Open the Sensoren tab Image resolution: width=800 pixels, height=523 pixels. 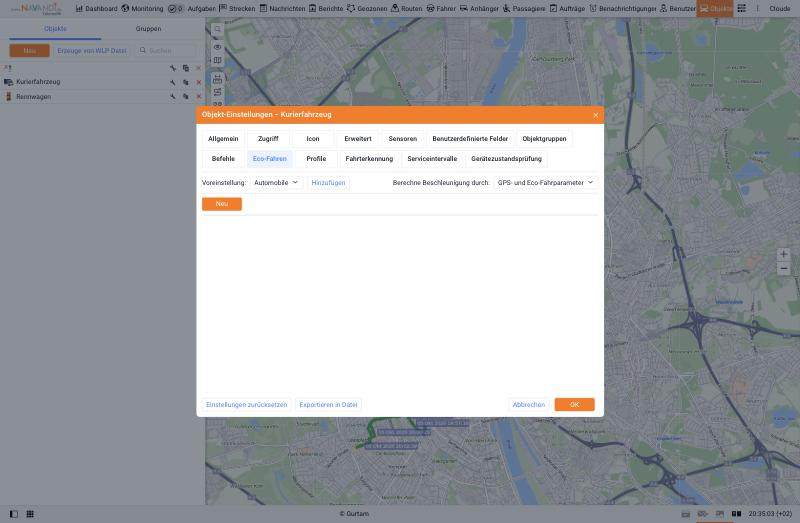point(403,139)
